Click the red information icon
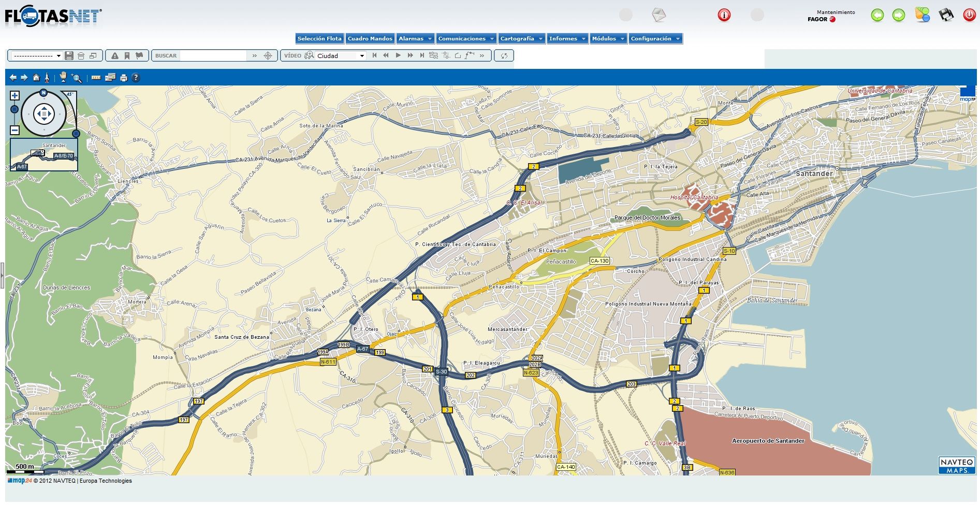 point(724,15)
